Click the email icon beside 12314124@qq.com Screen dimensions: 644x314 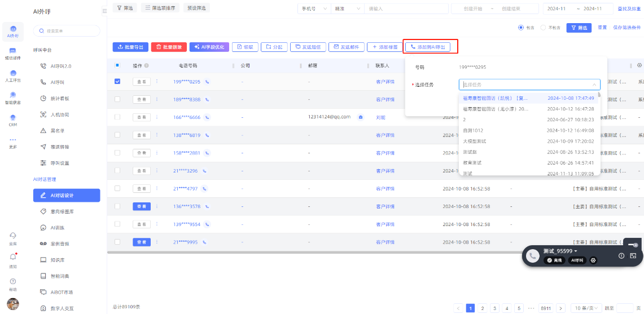(x=361, y=117)
